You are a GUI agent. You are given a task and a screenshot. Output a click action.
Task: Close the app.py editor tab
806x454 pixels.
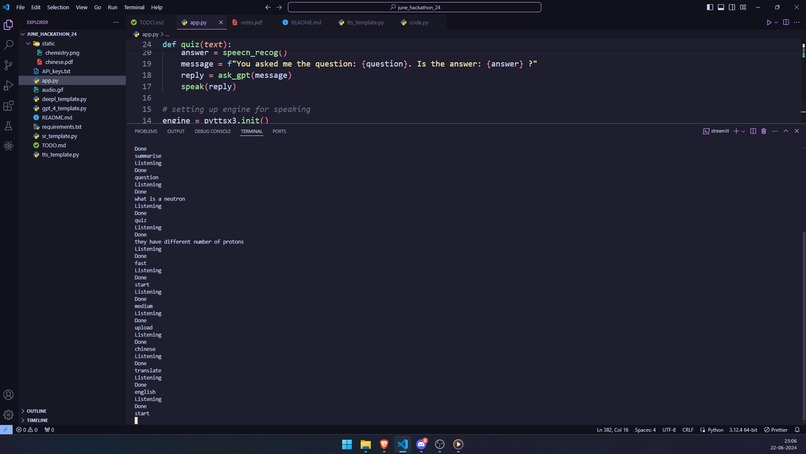pyautogui.click(x=221, y=23)
